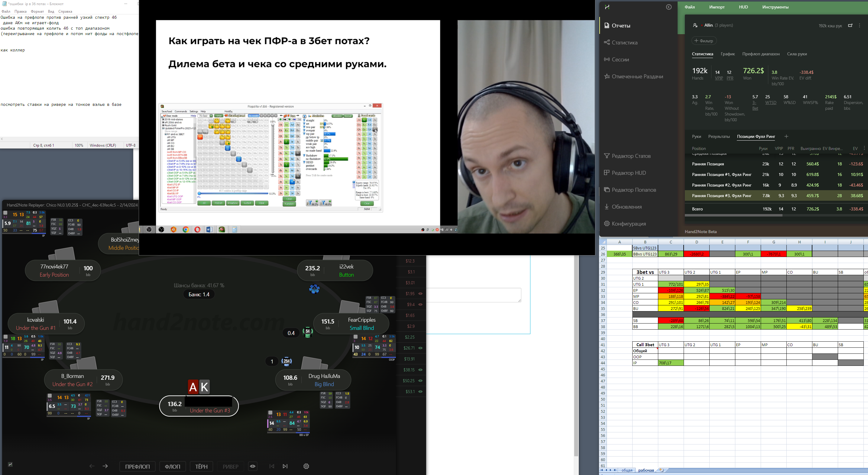Select Excel column C header
This screenshot has width=868, height=475.
pos(671,242)
